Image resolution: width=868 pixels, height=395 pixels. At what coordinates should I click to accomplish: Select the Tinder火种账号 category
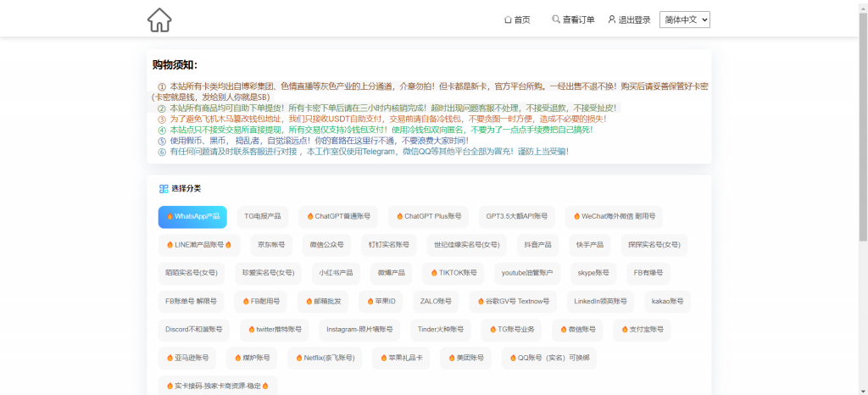click(x=441, y=330)
